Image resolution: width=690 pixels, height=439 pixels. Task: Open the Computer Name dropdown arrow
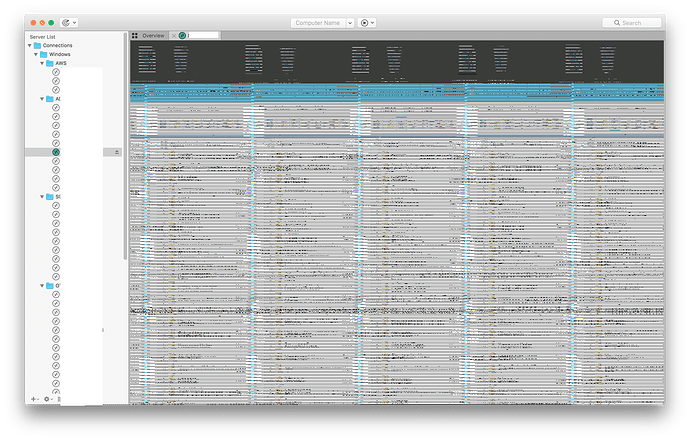tap(350, 22)
